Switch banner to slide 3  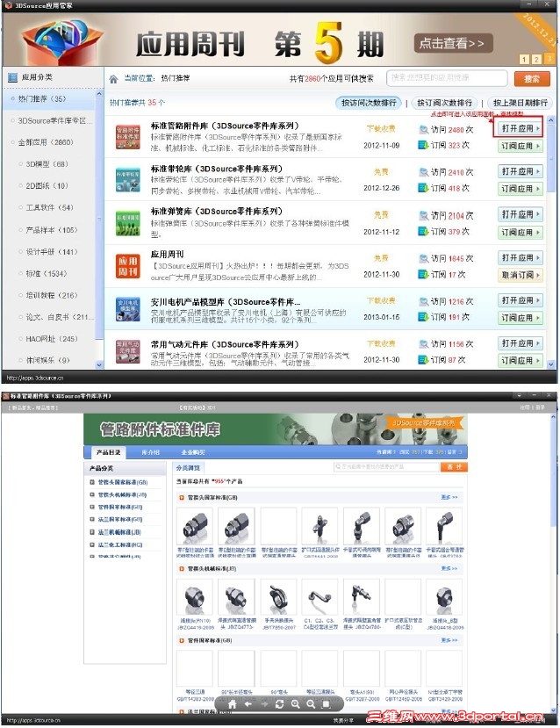(x=549, y=60)
